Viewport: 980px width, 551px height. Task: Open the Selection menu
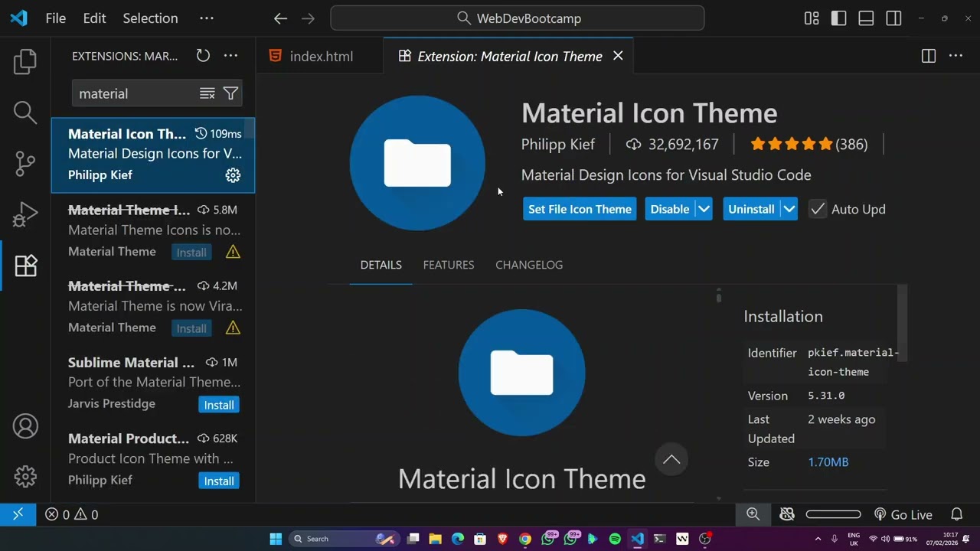[x=150, y=18]
